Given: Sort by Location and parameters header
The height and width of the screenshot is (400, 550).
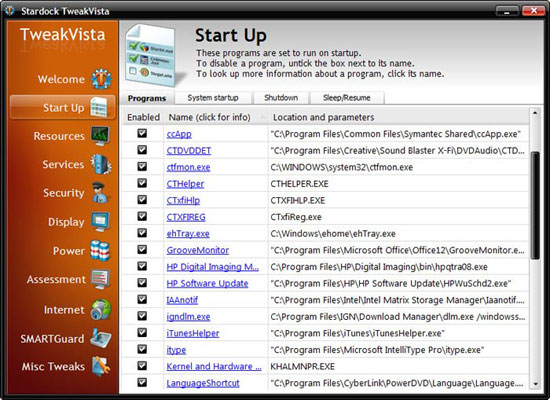Looking at the screenshot, I should [x=398, y=117].
